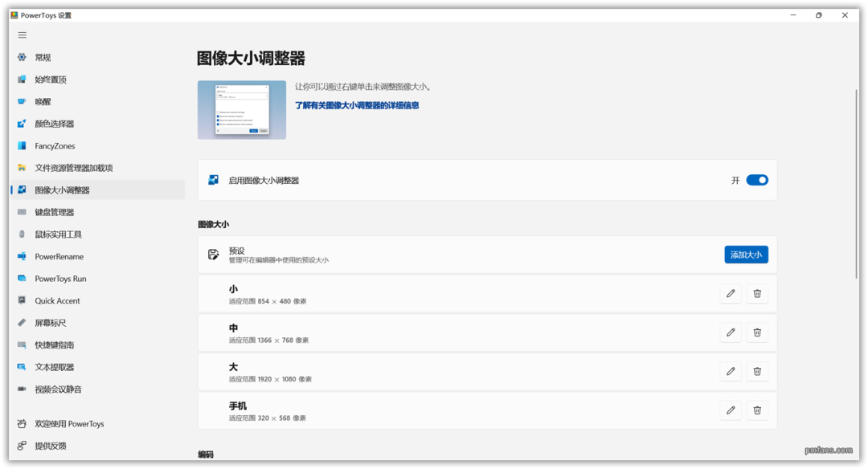The height and width of the screenshot is (469, 868).
Task: Click the 图像大小调整器 sidebar icon
Action: 22,190
